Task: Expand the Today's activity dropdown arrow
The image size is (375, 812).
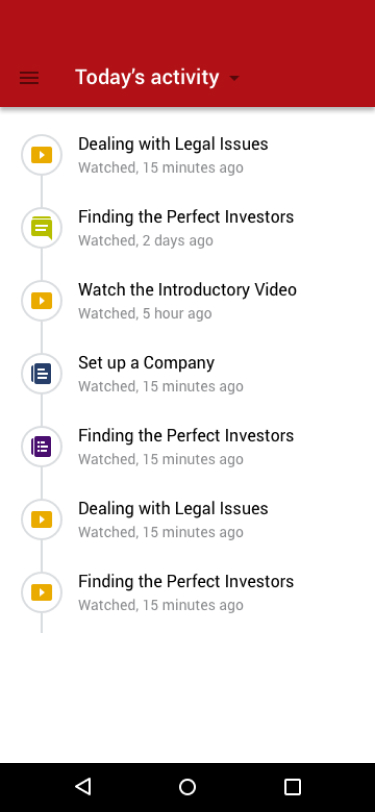Action: click(234, 78)
